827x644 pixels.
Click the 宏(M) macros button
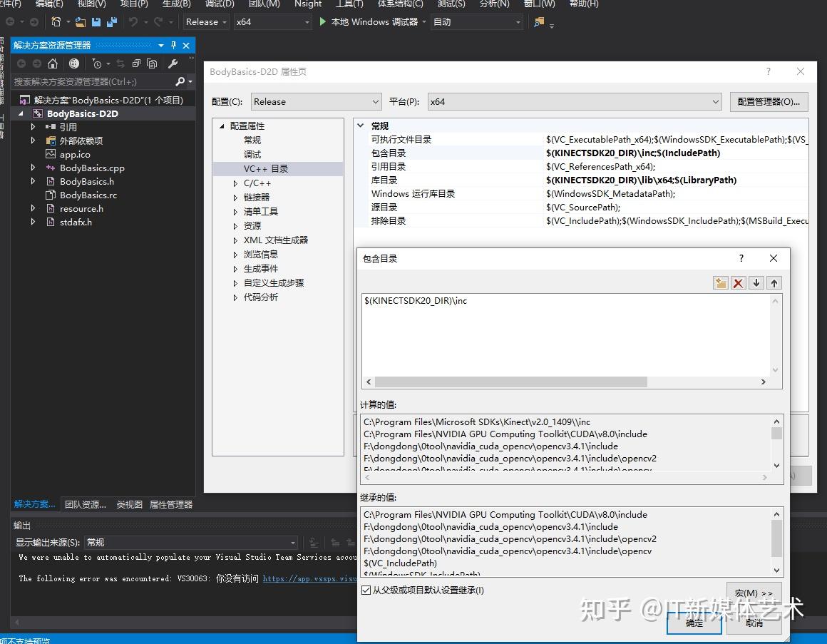pos(753,593)
